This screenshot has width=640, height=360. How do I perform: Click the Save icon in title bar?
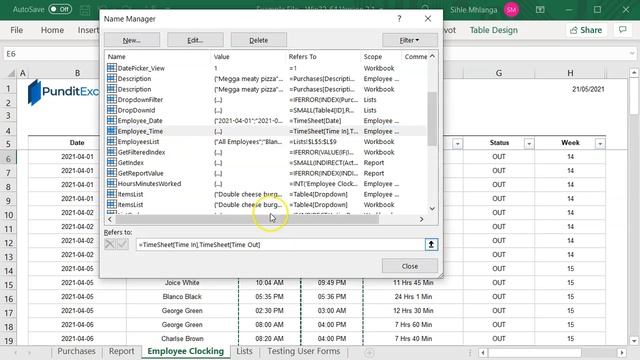(85, 10)
